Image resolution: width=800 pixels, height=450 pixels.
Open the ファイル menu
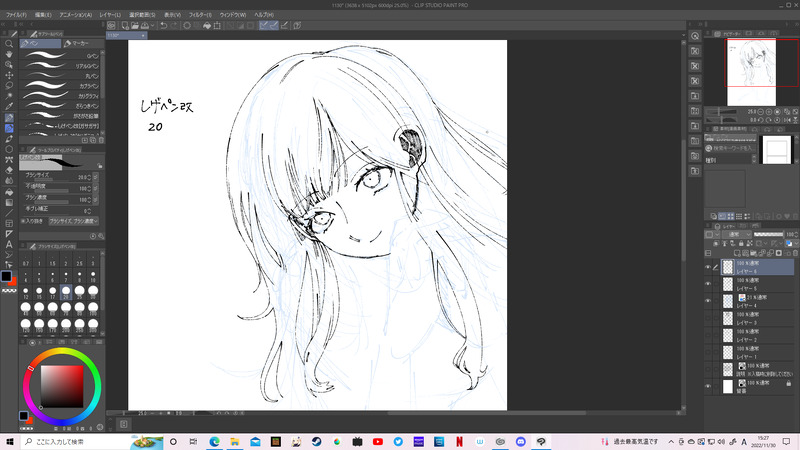coord(17,15)
